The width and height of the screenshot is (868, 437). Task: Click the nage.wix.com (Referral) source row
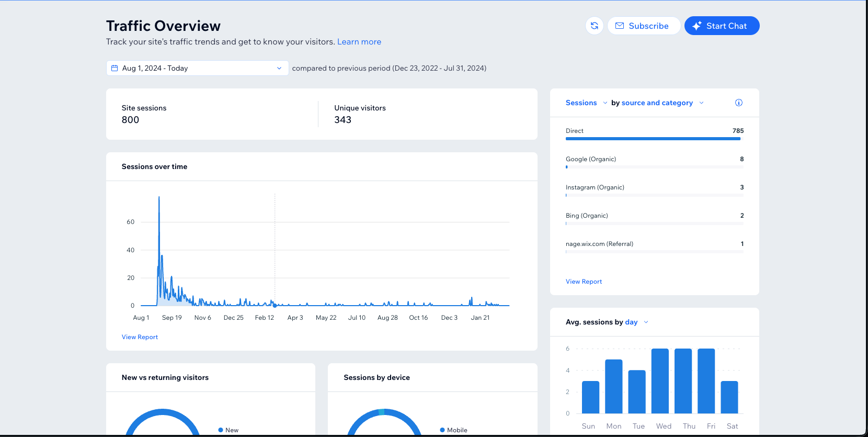click(654, 247)
